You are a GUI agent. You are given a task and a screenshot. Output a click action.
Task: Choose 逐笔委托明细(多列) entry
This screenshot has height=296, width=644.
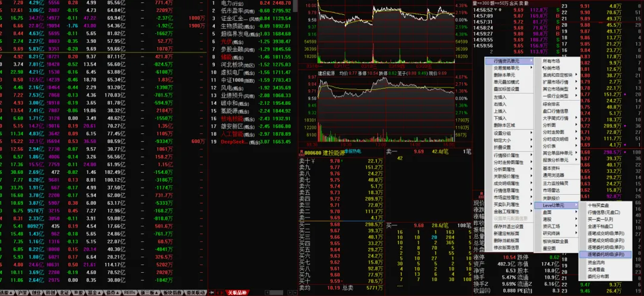click(605, 254)
